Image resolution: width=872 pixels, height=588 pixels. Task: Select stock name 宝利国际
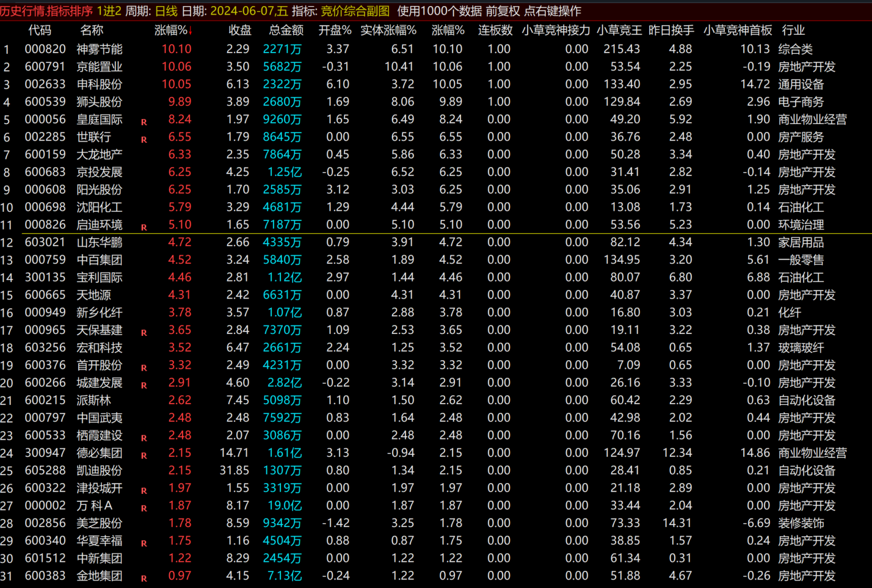click(x=100, y=278)
